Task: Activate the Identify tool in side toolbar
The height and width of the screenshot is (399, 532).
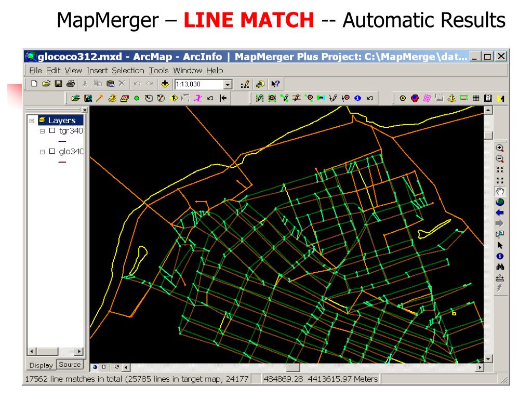Action: (x=500, y=256)
